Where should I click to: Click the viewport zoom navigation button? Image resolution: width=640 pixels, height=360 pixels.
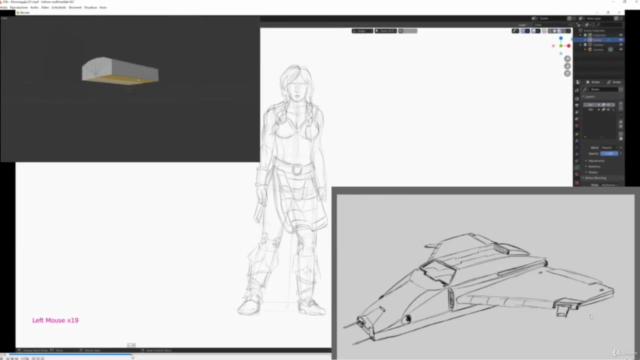pos(567,59)
